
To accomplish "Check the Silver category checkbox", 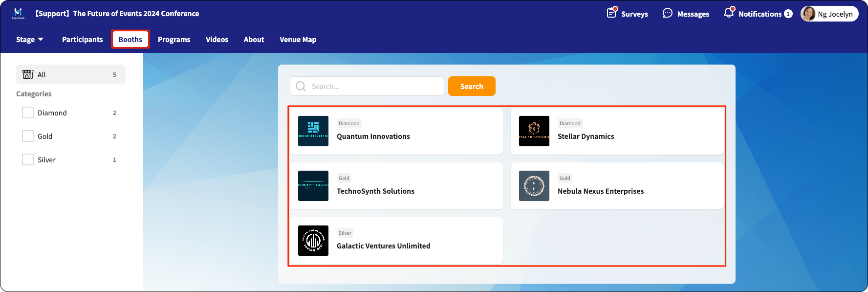I will pyautogui.click(x=28, y=159).
